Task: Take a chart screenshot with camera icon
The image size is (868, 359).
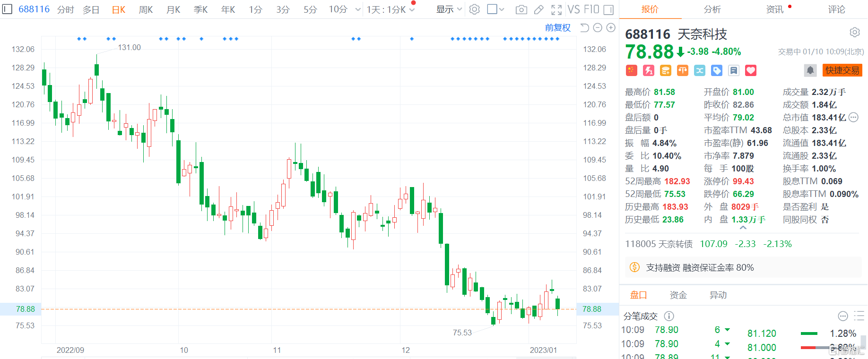Action: pos(521,9)
